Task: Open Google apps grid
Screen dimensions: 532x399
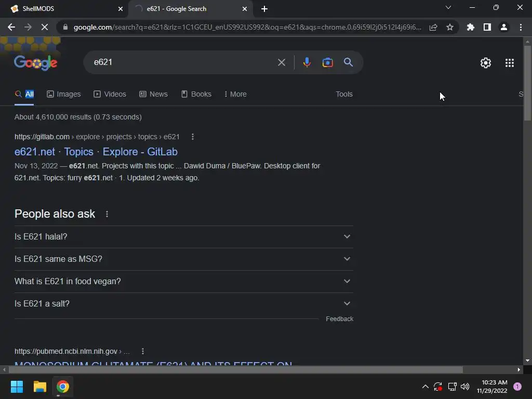Action: pos(510,63)
